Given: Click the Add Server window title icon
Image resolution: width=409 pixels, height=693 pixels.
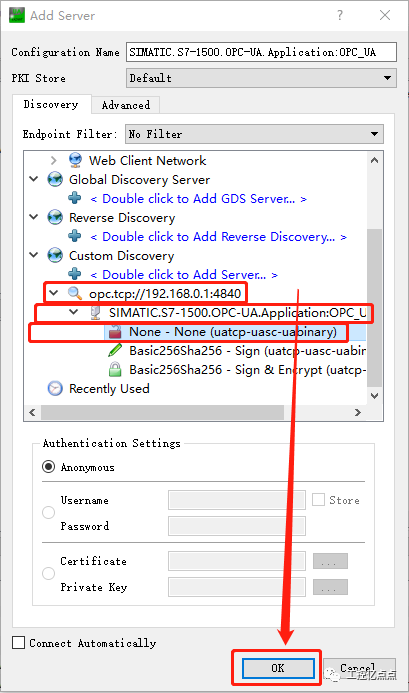Looking at the screenshot, I should (x=17, y=15).
